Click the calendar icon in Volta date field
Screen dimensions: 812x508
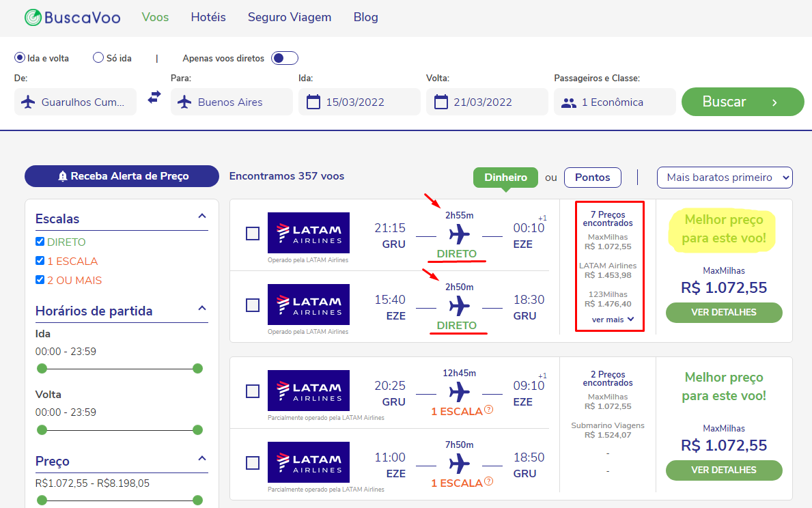coord(440,102)
